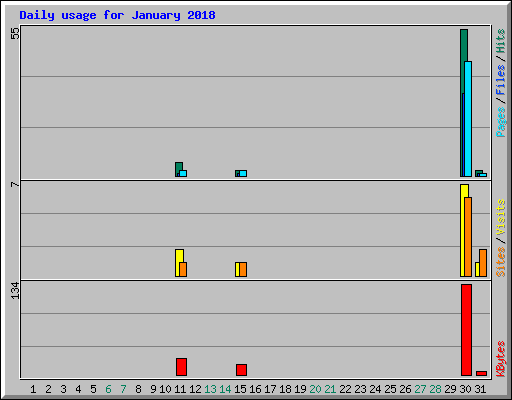Click the cyan Pages bar for day 30
The width and height of the screenshot is (512, 400).
[x=468, y=119]
